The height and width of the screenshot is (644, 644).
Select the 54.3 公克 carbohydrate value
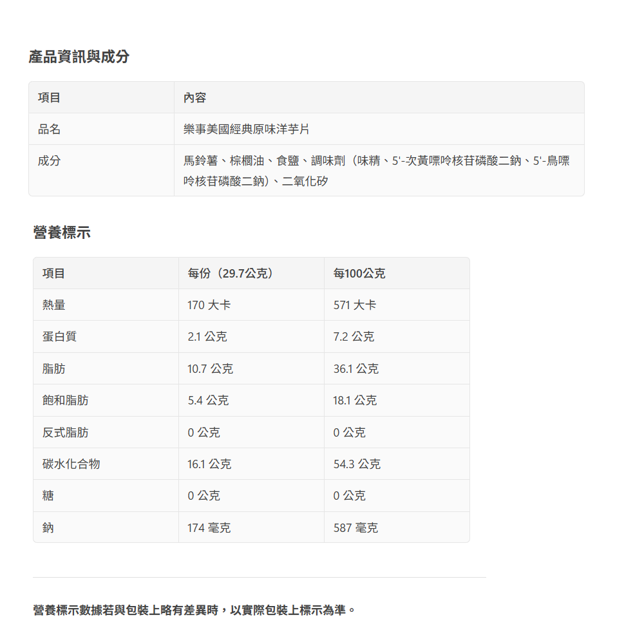click(357, 464)
